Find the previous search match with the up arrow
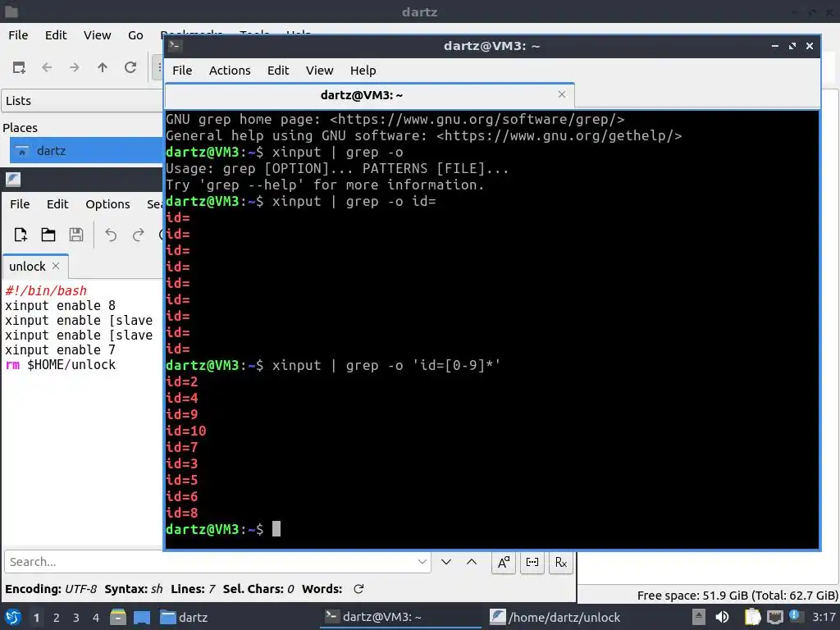Image resolution: width=840 pixels, height=630 pixels. pyautogui.click(x=472, y=562)
